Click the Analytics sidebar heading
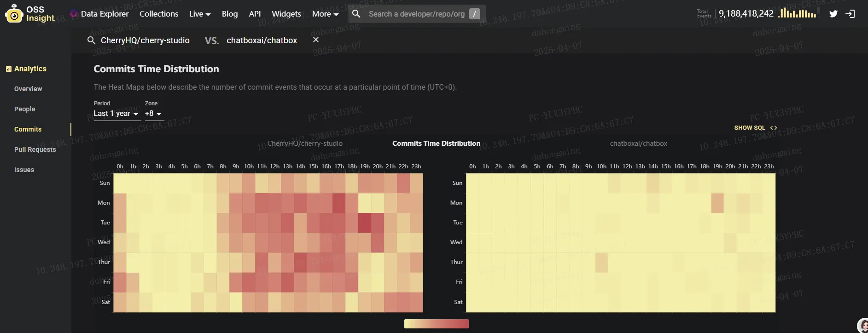The height and width of the screenshot is (333, 868). [x=30, y=69]
